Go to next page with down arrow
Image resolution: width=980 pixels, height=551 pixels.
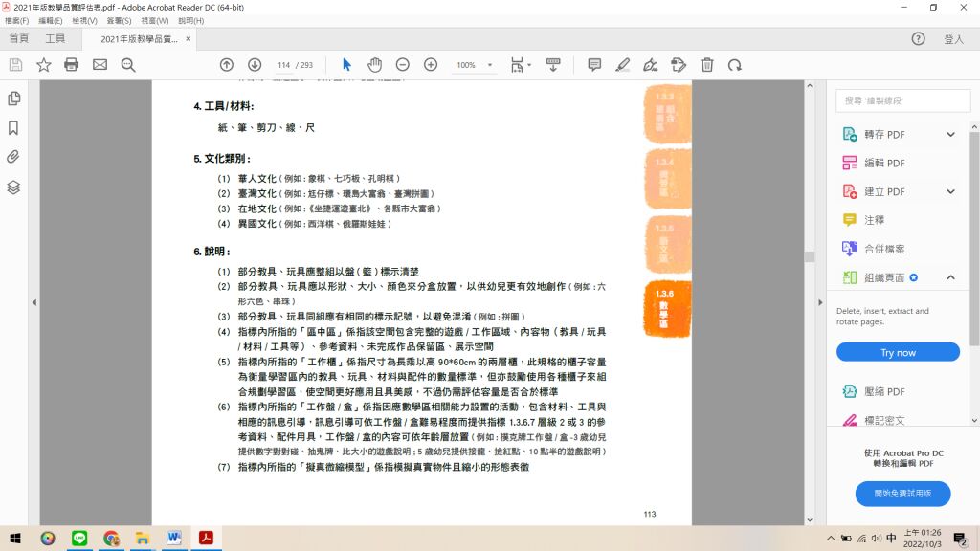point(255,65)
